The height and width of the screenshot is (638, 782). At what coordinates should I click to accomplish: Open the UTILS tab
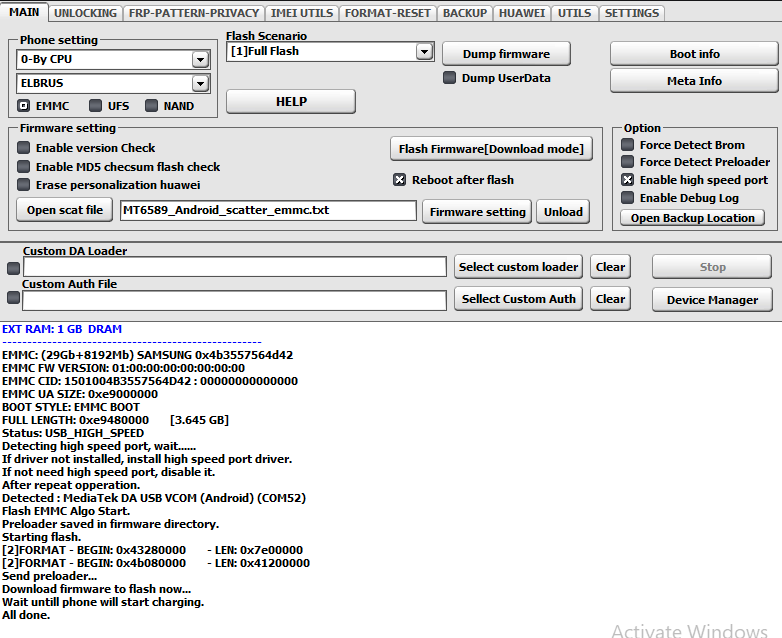coord(575,13)
